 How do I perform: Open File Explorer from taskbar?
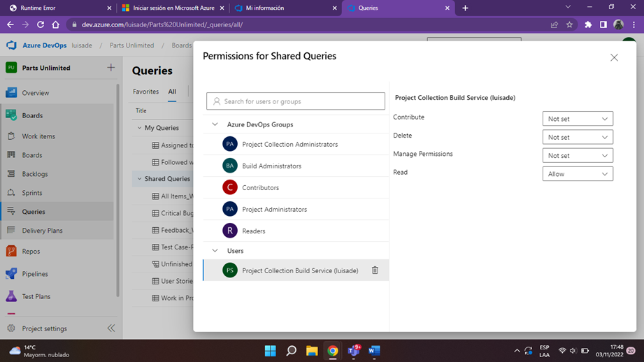tap(312, 351)
